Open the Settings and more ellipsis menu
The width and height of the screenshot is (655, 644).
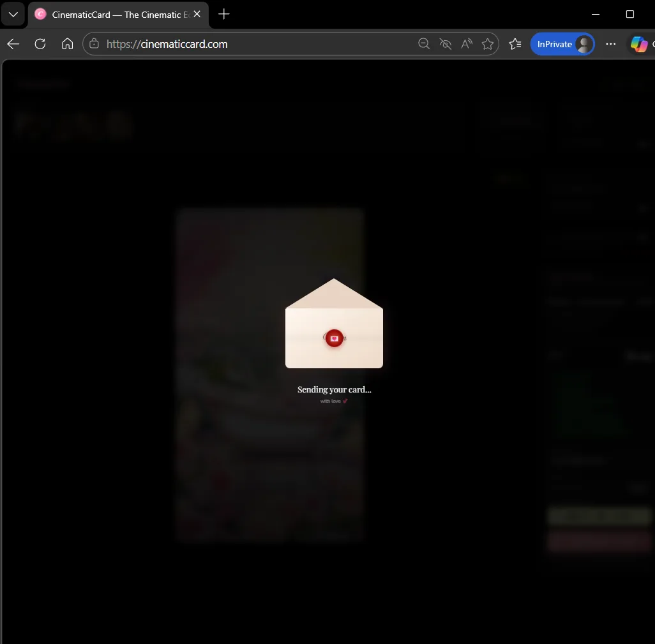click(611, 44)
